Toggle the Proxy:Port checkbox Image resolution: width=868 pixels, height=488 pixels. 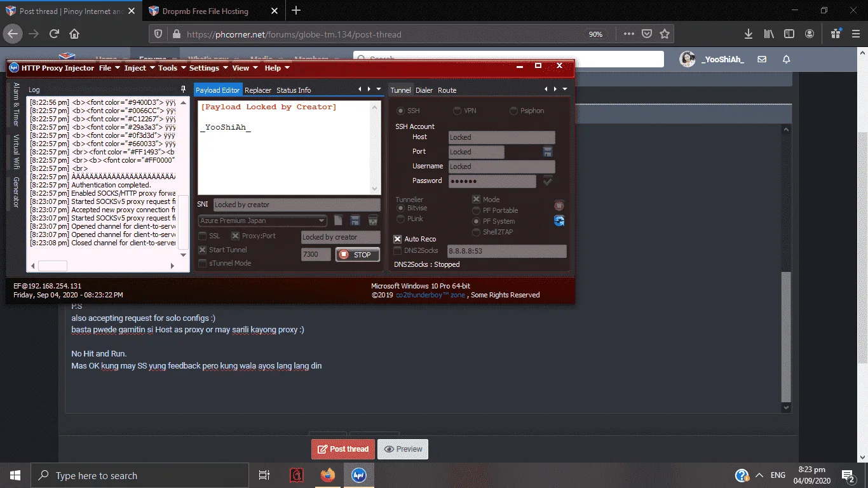(x=235, y=236)
